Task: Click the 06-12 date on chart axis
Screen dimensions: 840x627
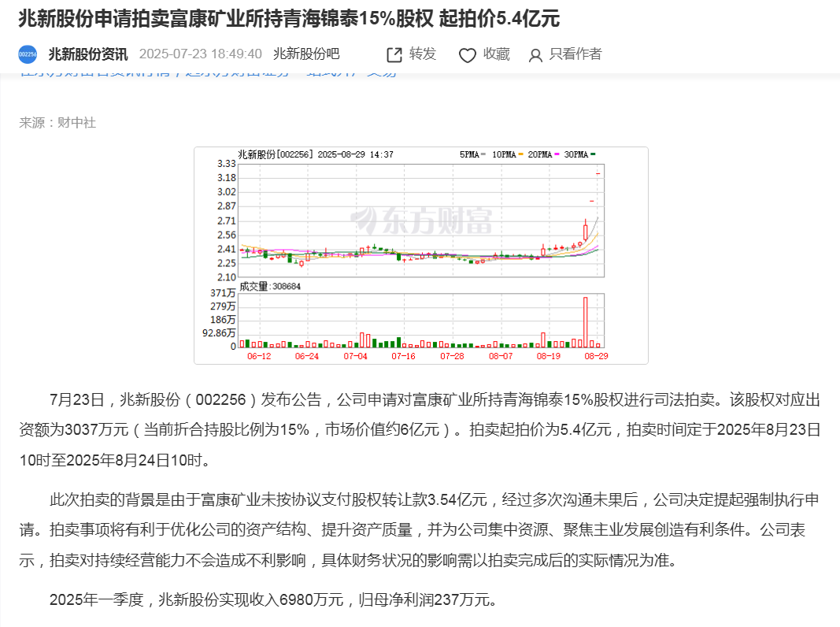Action: click(x=259, y=356)
